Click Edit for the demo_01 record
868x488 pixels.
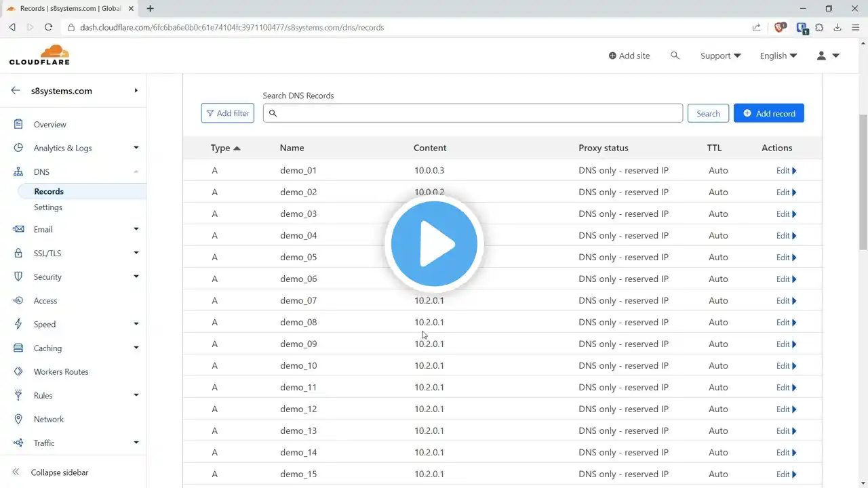[786, 170]
